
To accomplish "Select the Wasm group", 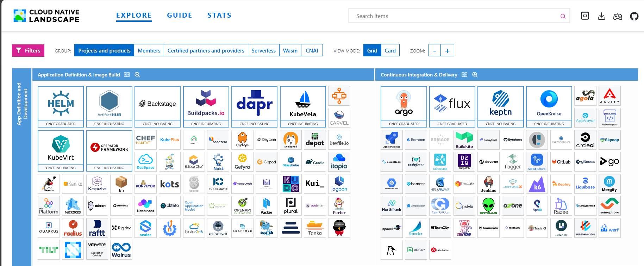I will click(x=290, y=50).
